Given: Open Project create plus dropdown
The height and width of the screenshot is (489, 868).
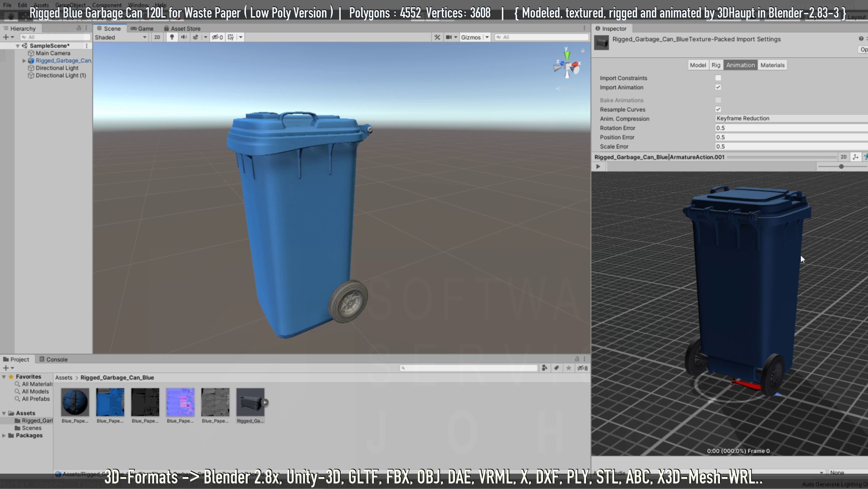Looking at the screenshot, I should click(x=8, y=368).
